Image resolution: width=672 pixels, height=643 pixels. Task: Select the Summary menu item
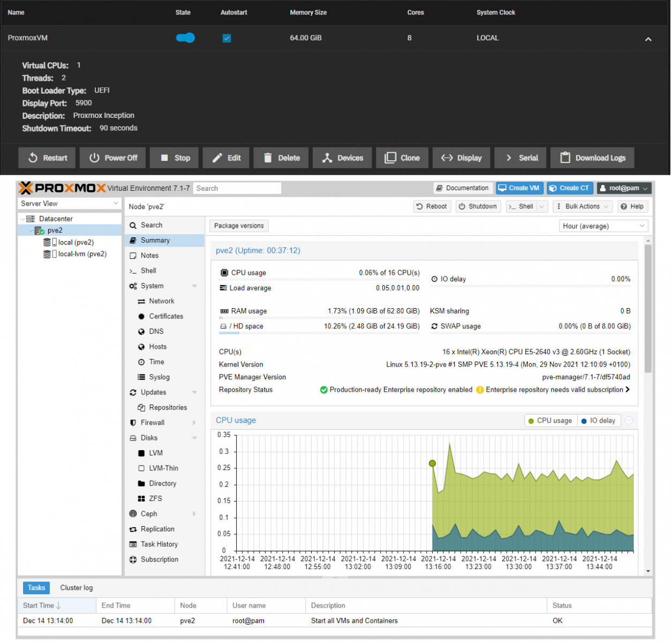tap(164, 241)
